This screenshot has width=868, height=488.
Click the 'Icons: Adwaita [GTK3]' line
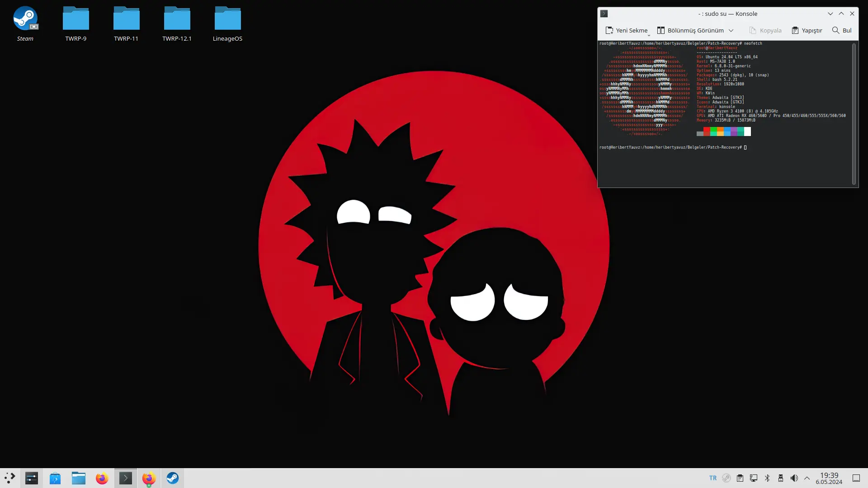(x=720, y=102)
